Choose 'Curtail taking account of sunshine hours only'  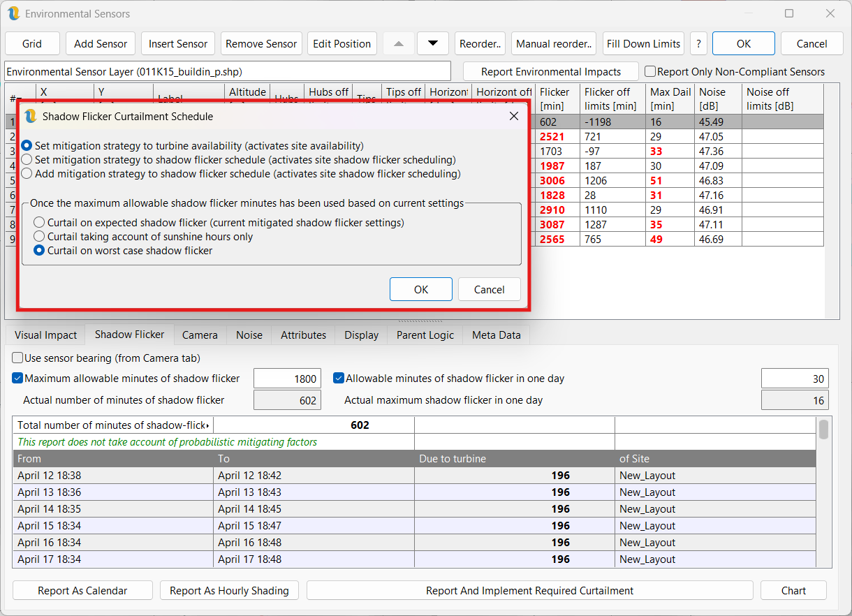(x=40, y=237)
